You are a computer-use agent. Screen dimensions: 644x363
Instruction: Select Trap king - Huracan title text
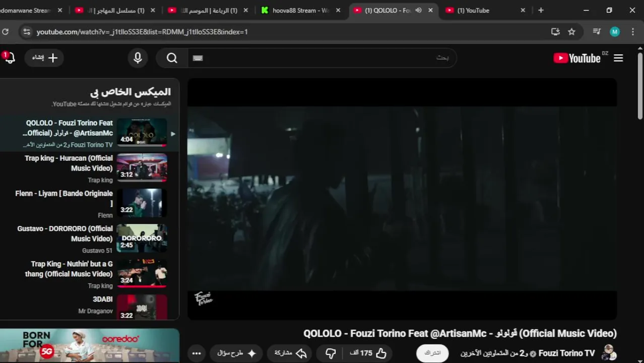[x=69, y=163]
